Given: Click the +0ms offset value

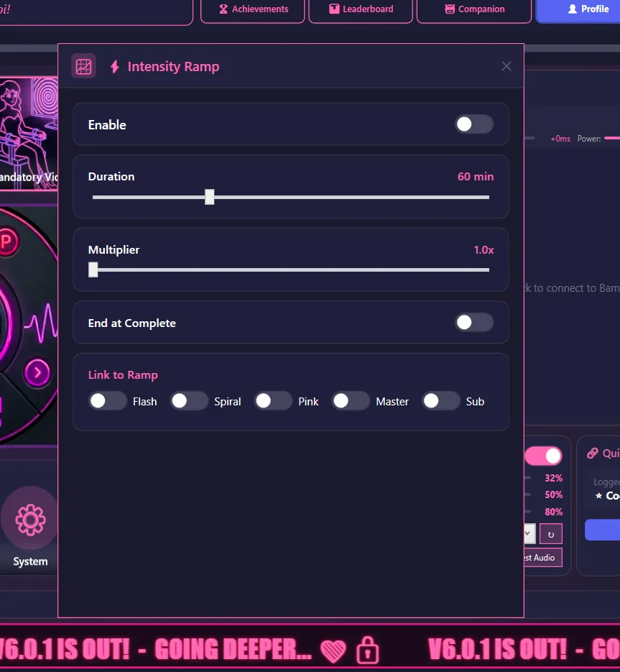Looking at the screenshot, I should click(560, 139).
